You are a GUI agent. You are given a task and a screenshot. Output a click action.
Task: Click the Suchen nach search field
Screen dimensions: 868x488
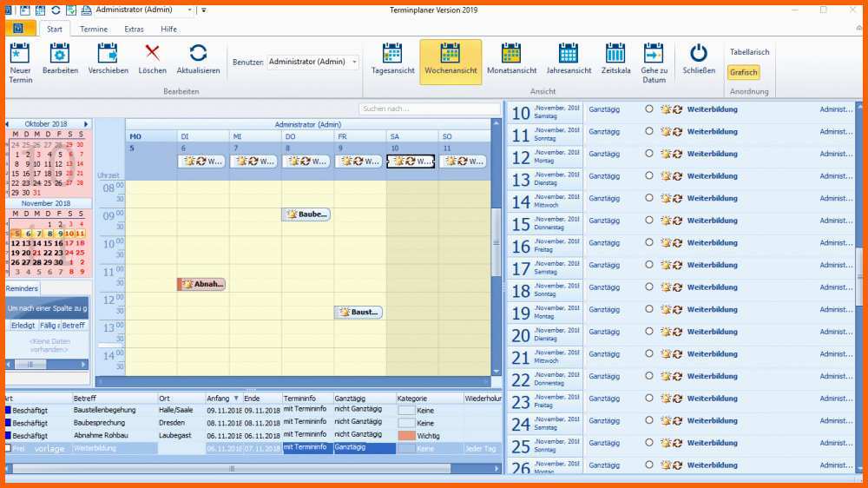(430, 109)
